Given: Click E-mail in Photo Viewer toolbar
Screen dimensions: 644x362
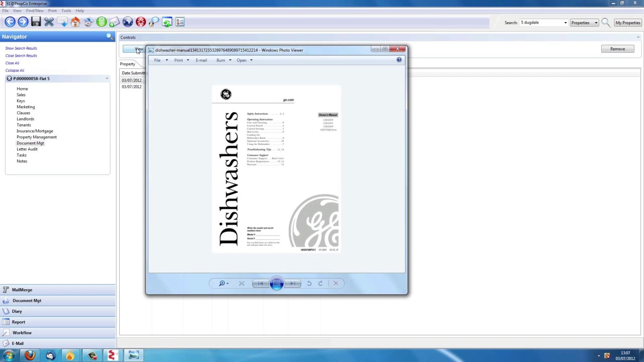Looking at the screenshot, I should [x=201, y=60].
